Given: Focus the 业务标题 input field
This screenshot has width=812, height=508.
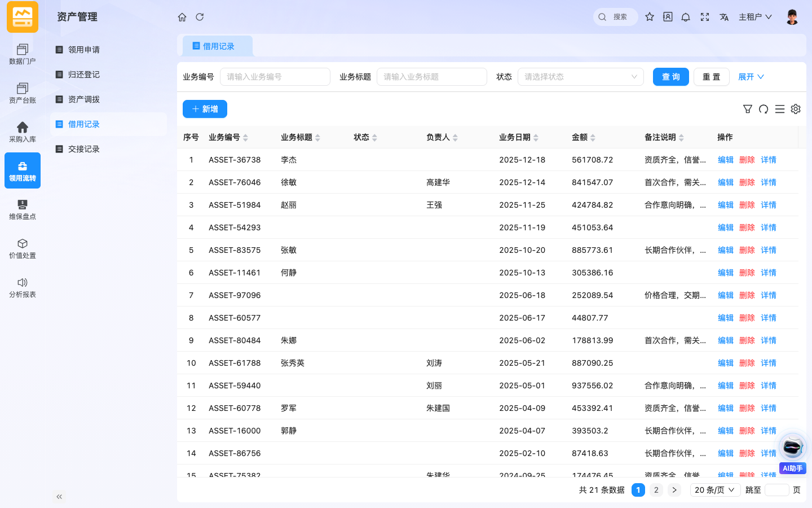Looking at the screenshot, I should pyautogui.click(x=432, y=77).
